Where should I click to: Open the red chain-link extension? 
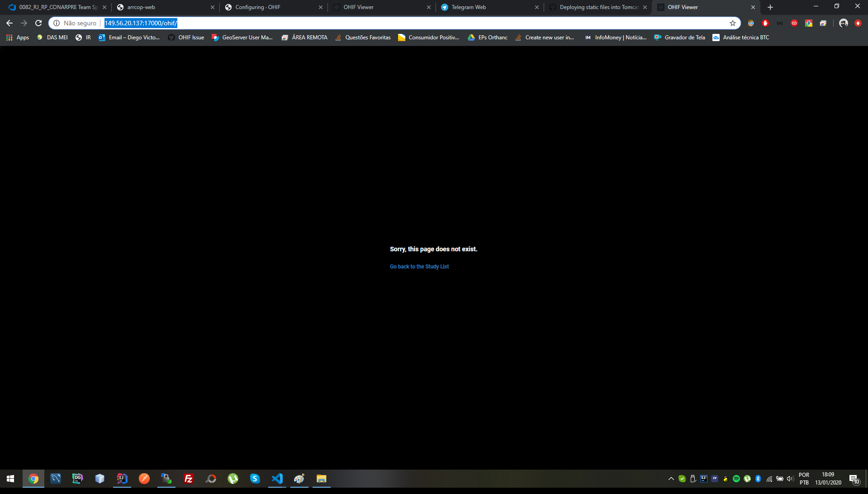[794, 23]
